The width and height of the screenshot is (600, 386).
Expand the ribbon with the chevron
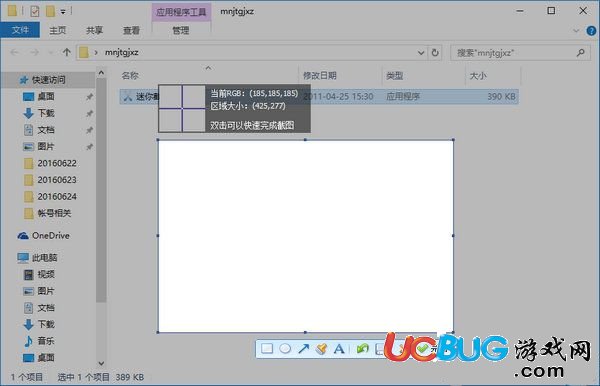(576, 31)
